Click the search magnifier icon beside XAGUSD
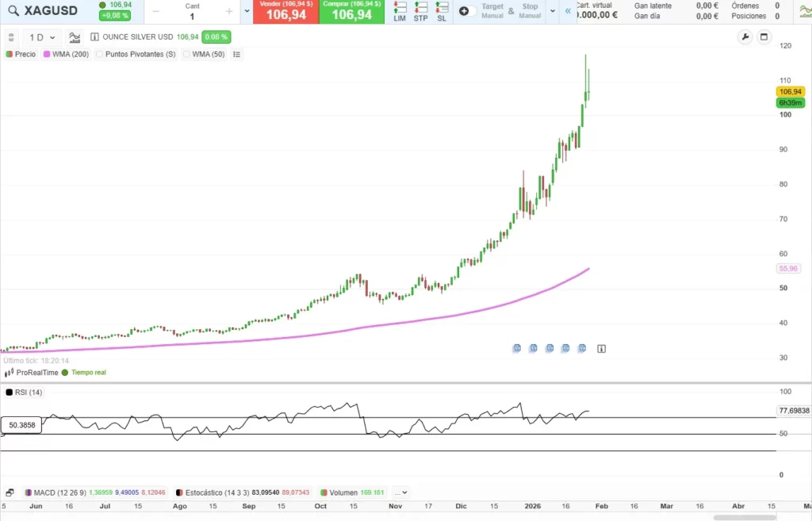The width and height of the screenshot is (812, 521). point(13,11)
